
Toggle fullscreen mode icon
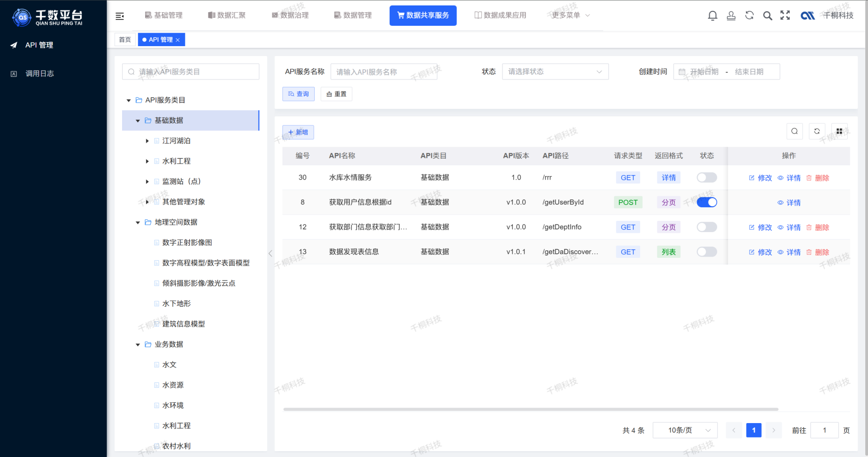click(785, 15)
